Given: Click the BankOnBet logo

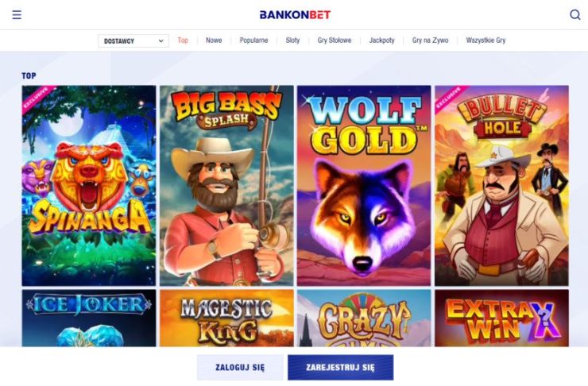Looking at the screenshot, I should pyautogui.click(x=295, y=15).
